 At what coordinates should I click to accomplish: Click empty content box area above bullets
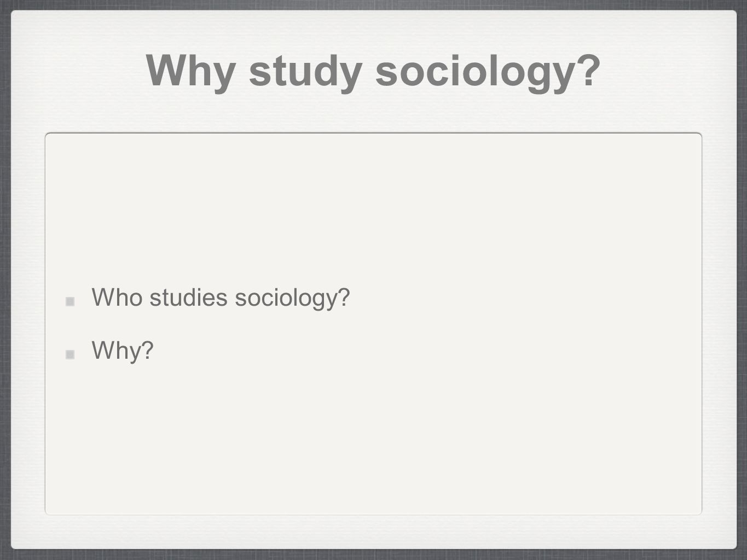[x=373, y=208]
